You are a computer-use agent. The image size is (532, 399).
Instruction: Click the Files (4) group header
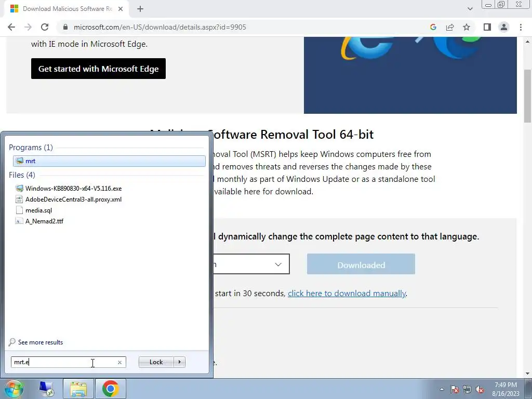(x=22, y=175)
